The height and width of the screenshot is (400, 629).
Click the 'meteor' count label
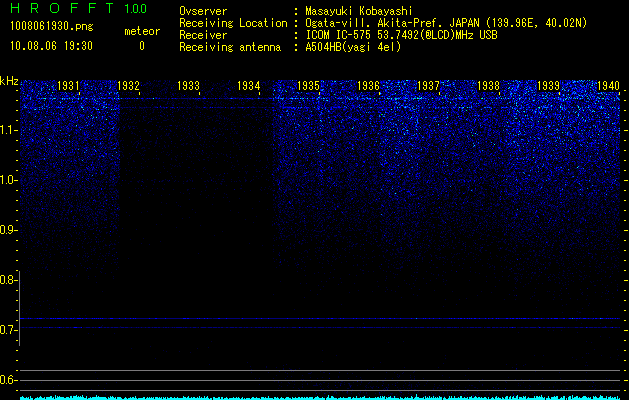pos(142,31)
